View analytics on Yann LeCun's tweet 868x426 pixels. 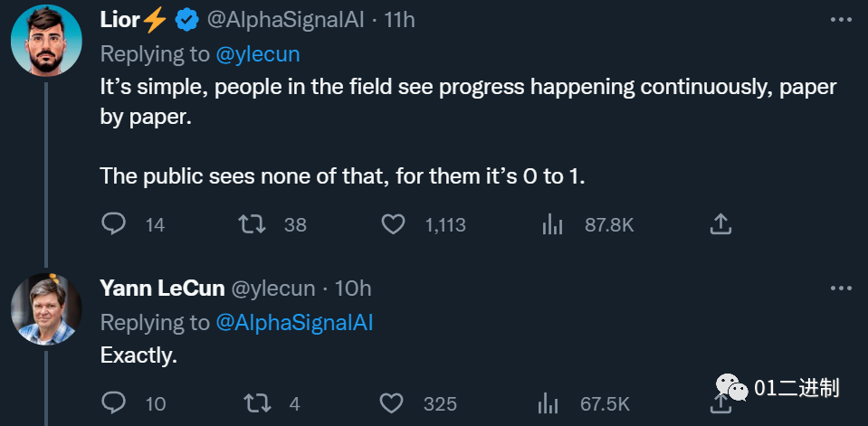click(548, 404)
